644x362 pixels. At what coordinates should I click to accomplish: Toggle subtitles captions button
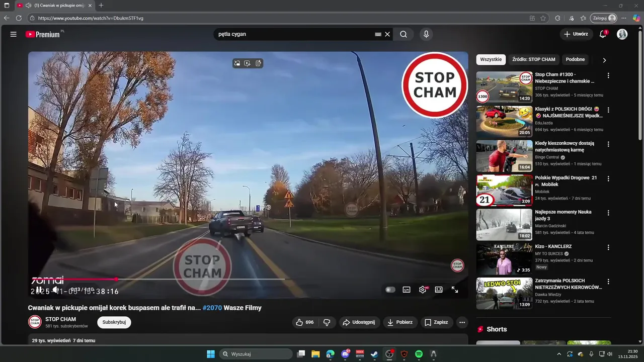pos(407,290)
